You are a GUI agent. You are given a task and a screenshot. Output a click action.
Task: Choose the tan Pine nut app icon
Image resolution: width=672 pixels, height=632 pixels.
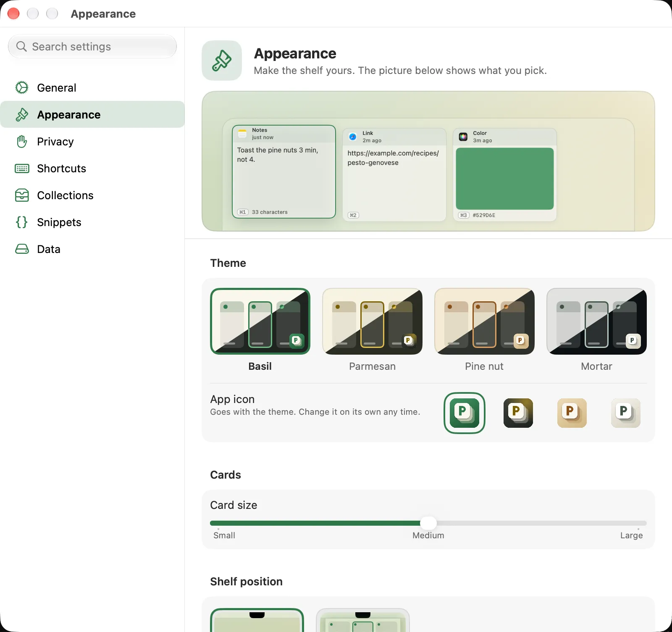tap(572, 413)
